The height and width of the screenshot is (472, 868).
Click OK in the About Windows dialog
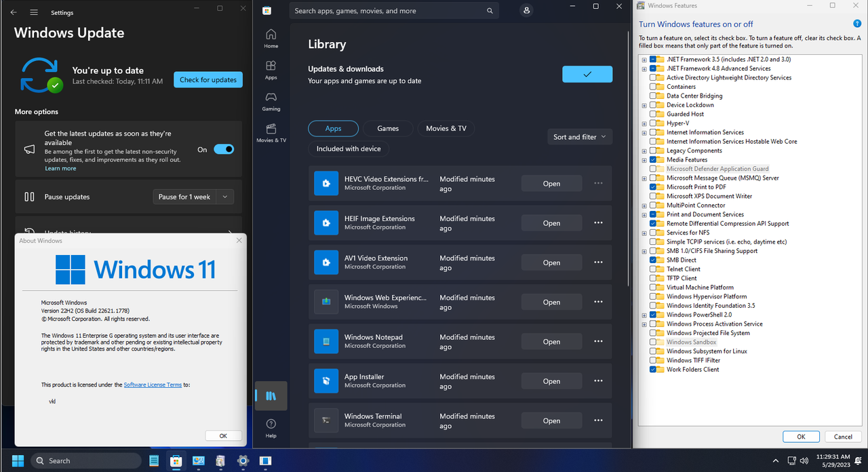click(x=223, y=436)
